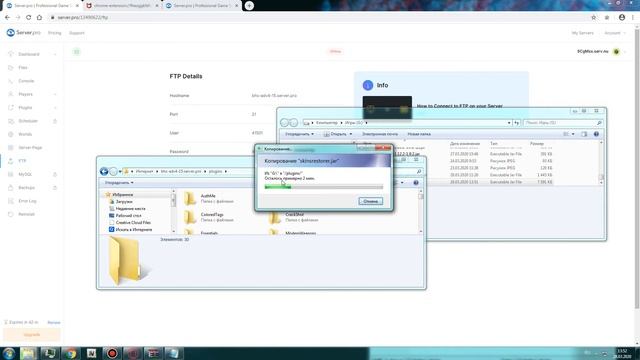Click the Renew link
640x360 pixels.
point(53,322)
